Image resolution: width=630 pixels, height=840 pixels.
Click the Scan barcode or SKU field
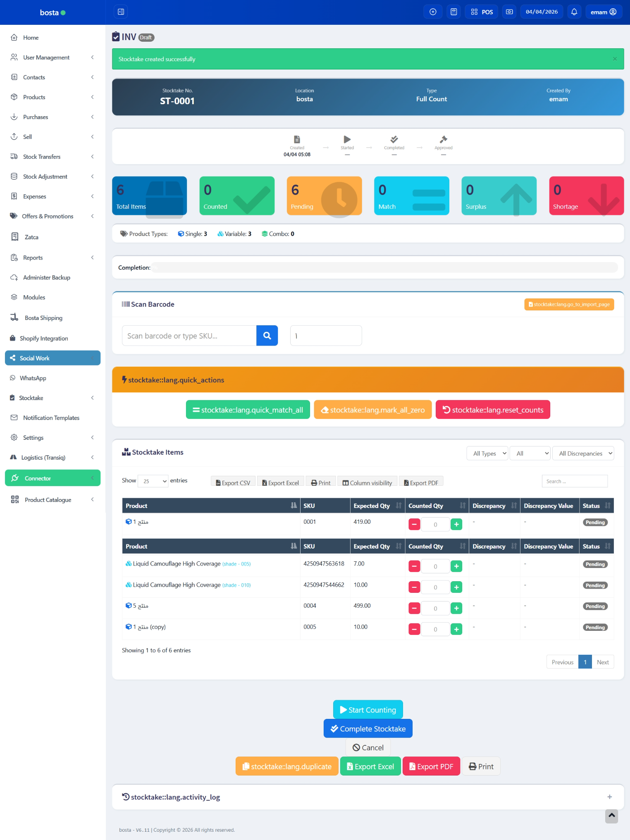click(x=189, y=336)
